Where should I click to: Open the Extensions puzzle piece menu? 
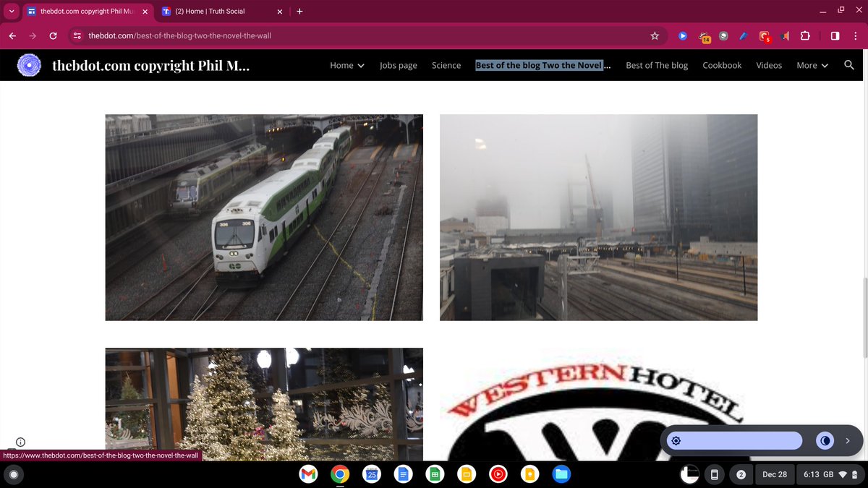[805, 35]
